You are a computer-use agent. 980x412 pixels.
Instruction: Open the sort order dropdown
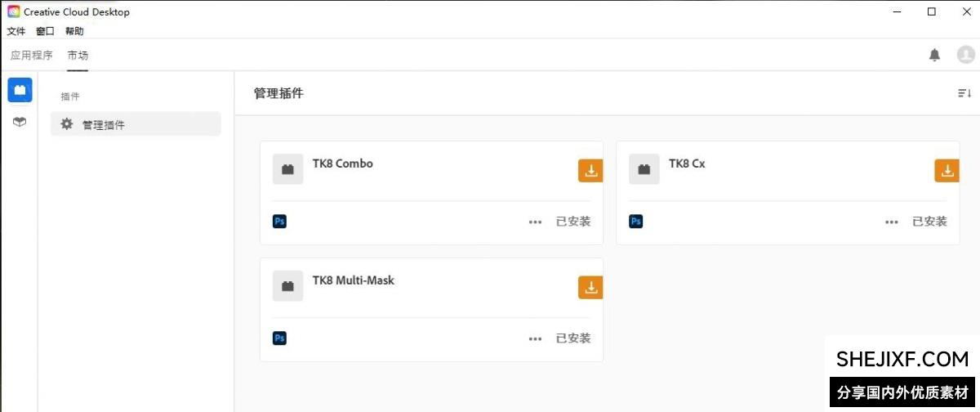964,93
